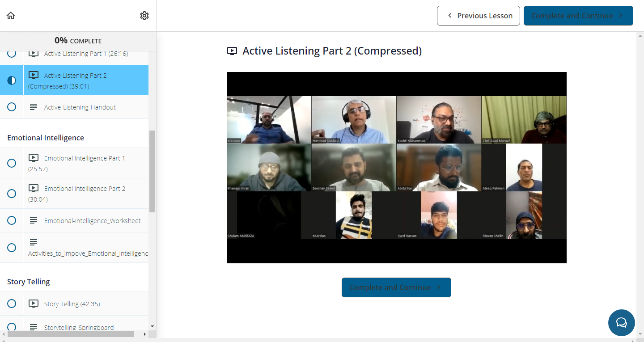The height and width of the screenshot is (342, 644).
Task: Click Story Telling section heading
Action: [x=29, y=282]
